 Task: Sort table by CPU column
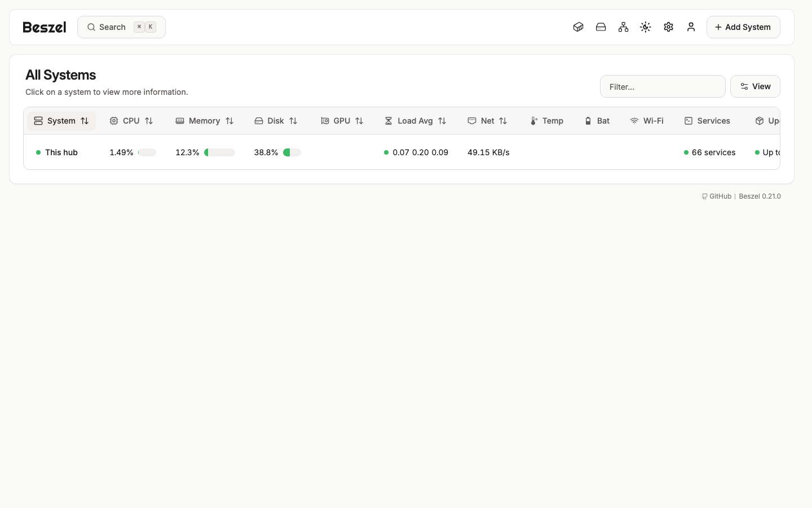131,121
